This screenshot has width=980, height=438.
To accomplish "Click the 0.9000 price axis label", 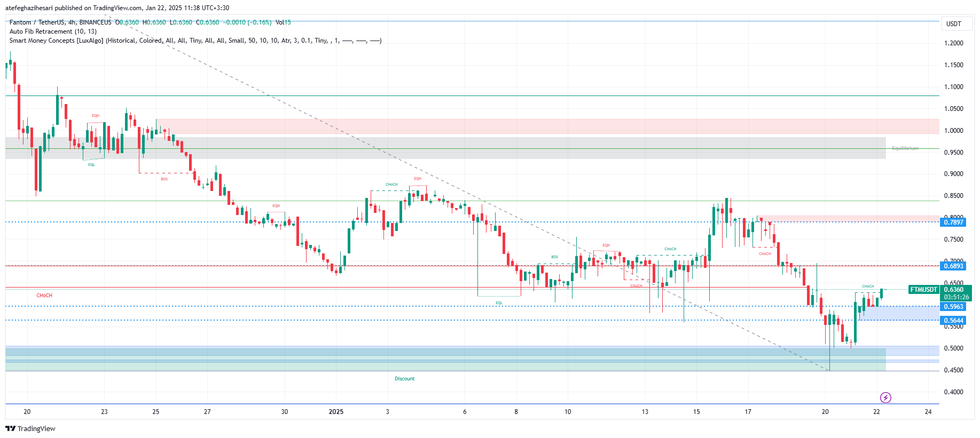I will (954, 174).
